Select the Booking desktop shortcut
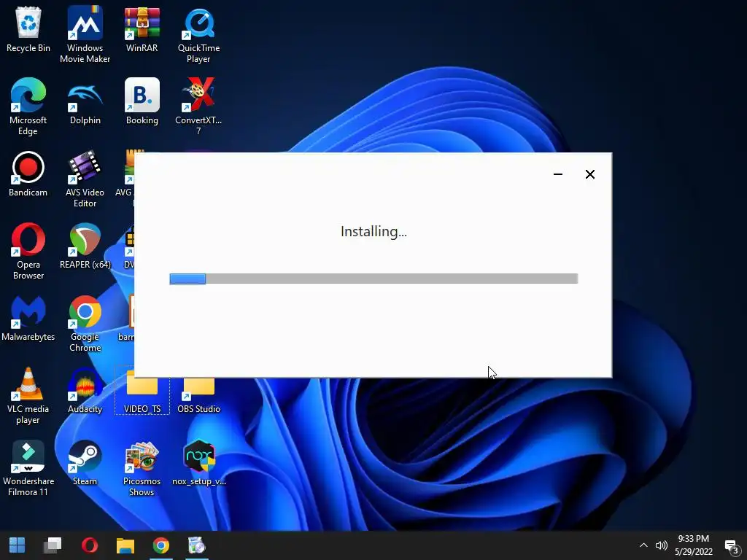The height and width of the screenshot is (560, 747). coord(142,102)
